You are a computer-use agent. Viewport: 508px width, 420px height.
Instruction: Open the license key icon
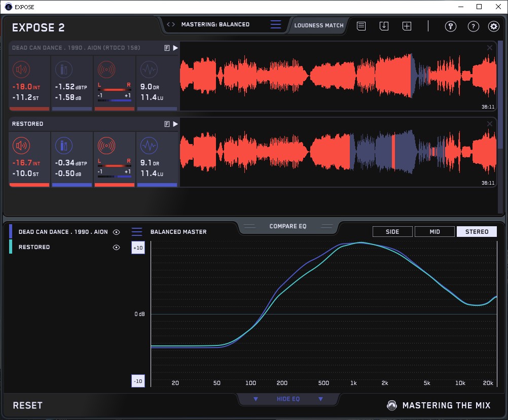point(451,26)
